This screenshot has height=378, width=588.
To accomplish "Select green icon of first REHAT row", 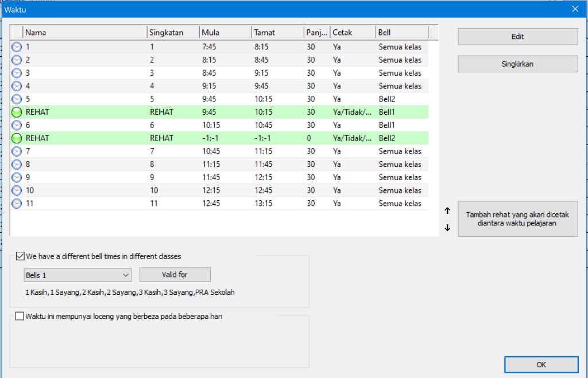I will [x=17, y=112].
